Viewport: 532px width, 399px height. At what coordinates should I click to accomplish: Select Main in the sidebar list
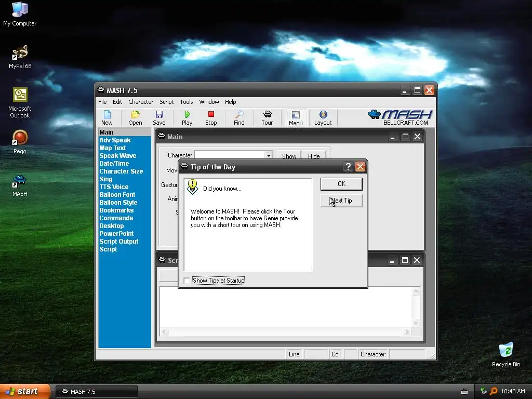click(125, 132)
